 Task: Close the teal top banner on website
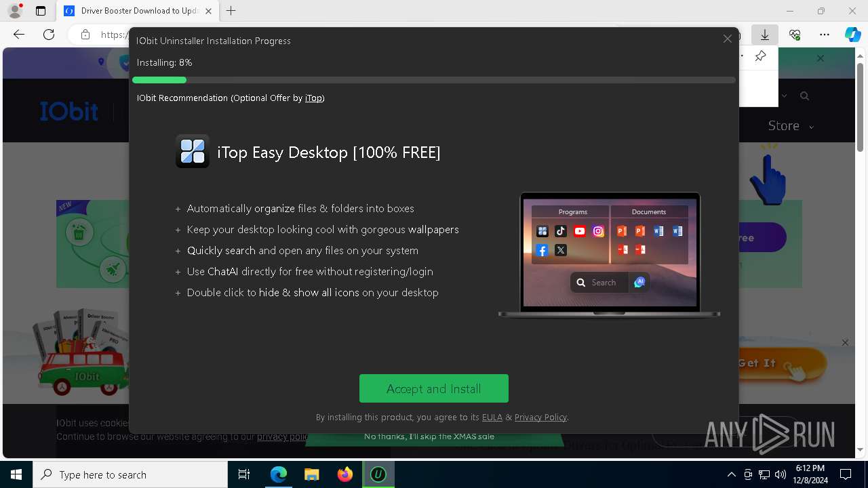tap(820, 58)
